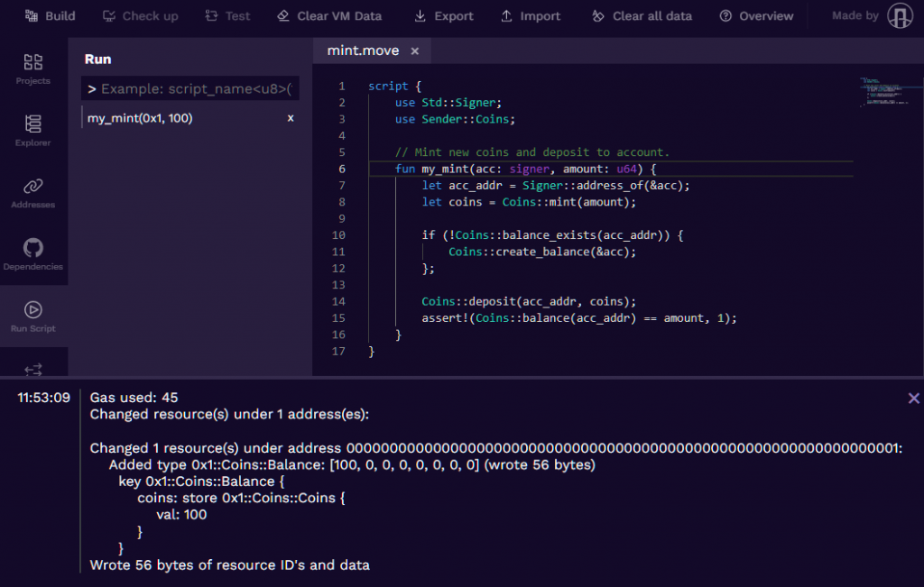Screen dimensions: 924x587
Task: Click the Build toolbar button
Action: point(51,16)
